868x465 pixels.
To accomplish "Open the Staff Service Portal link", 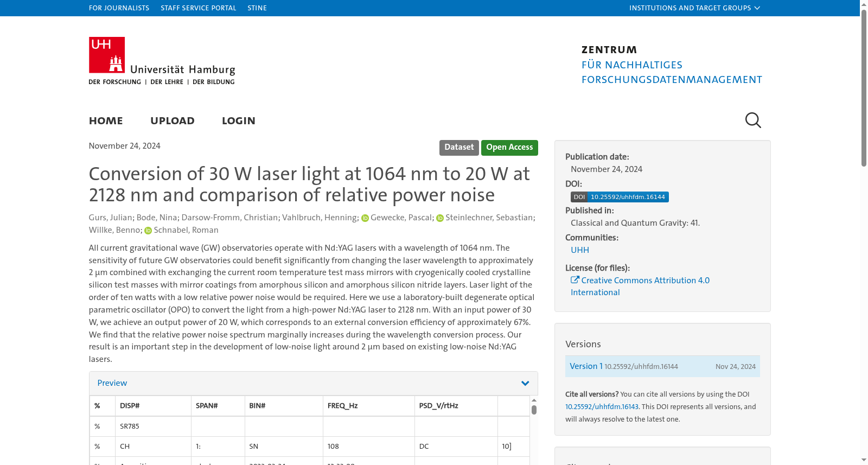I will click(x=199, y=8).
